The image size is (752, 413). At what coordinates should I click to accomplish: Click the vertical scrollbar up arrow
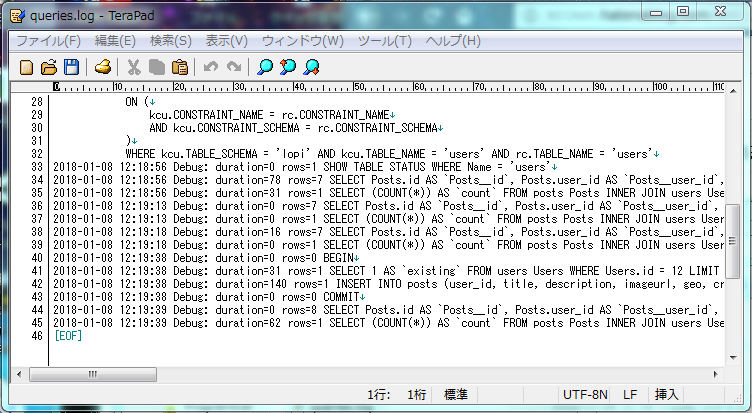pyautogui.click(x=733, y=91)
